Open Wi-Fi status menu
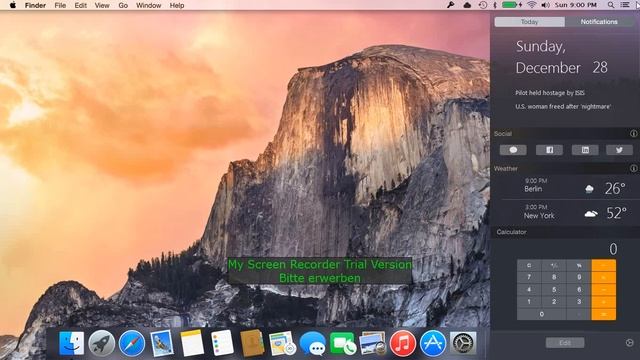This screenshot has width=640, height=360. [x=531, y=5]
